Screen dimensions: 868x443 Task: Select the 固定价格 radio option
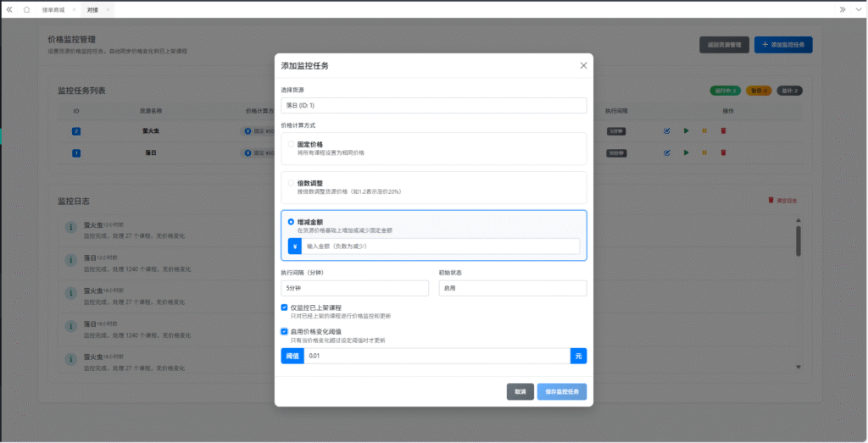[292, 145]
